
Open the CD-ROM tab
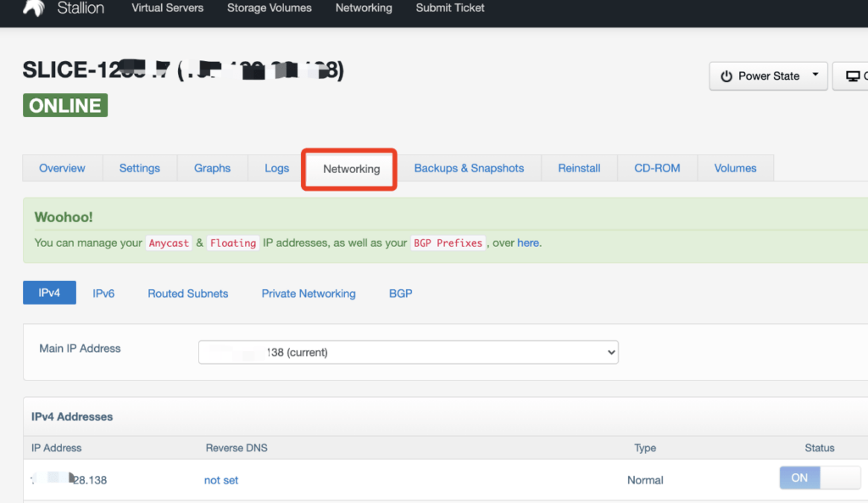coord(657,168)
